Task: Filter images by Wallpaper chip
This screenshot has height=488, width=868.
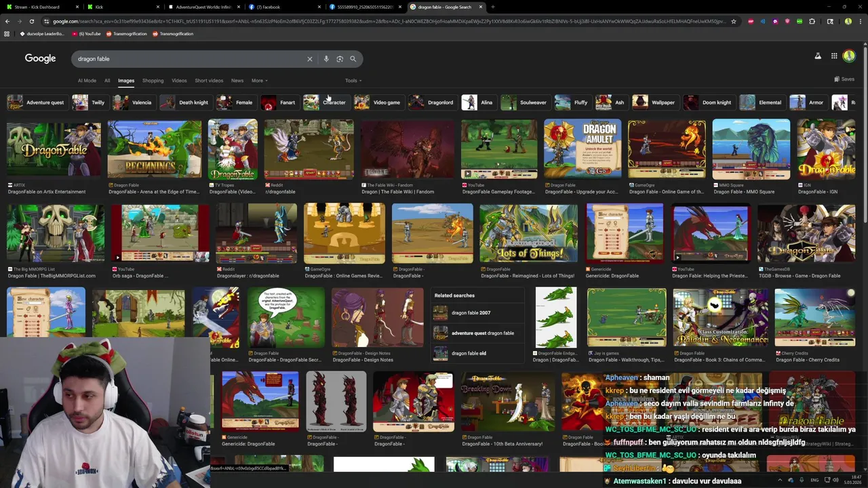Action: click(x=654, y=102)
